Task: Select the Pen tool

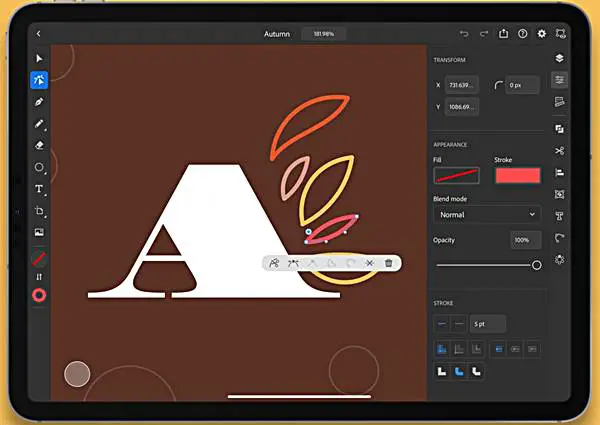Action: pos(39,102)
